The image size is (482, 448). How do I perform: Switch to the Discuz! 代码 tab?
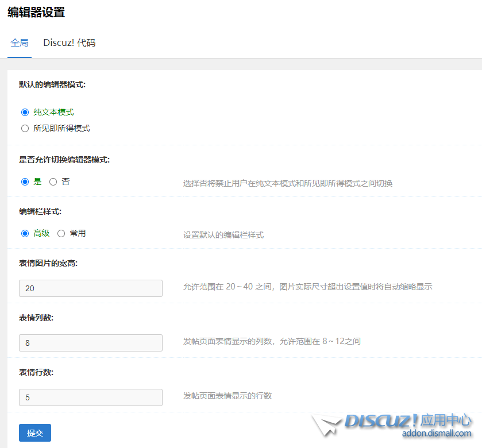(x=68, y=42)
